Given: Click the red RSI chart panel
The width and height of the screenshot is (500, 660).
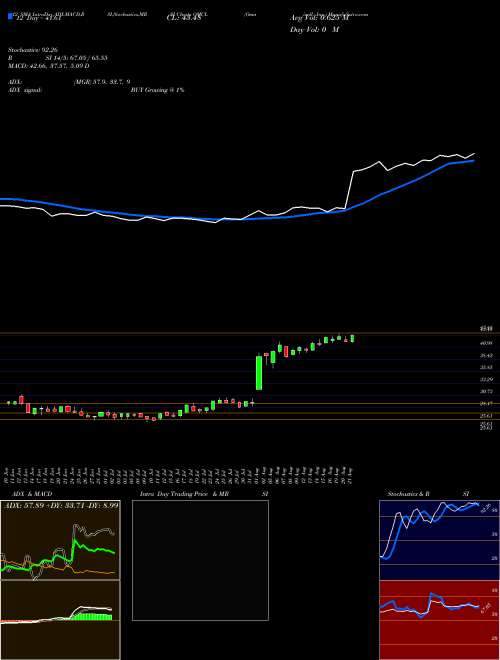Looking at the screenshot, I should 439,620.
